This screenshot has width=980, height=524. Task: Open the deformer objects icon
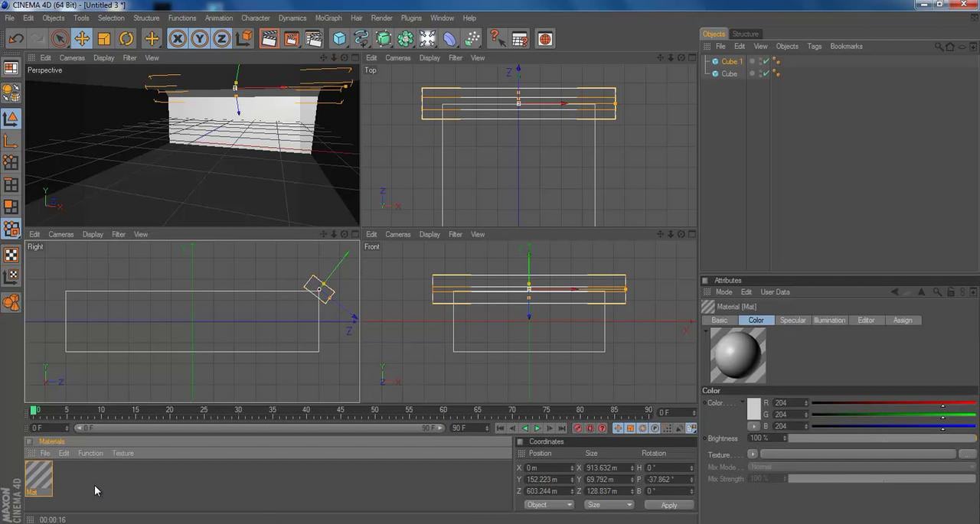[450, 38]
